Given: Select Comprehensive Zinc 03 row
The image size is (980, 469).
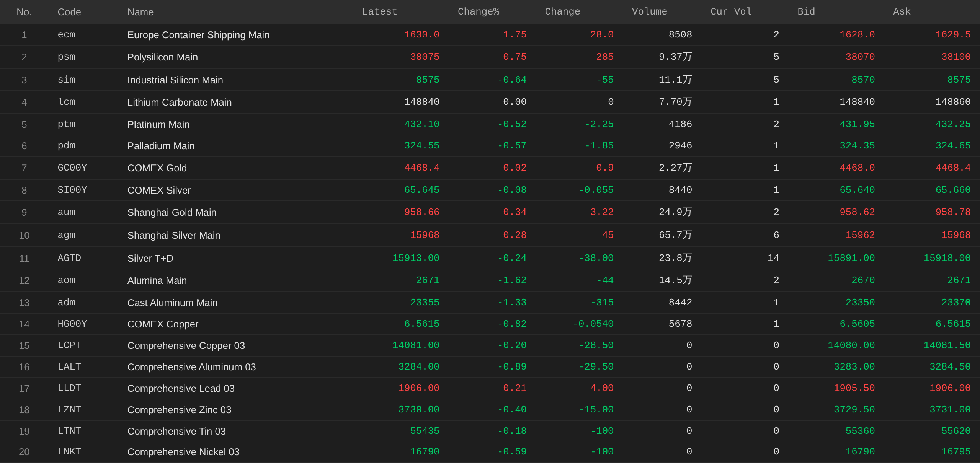Looking at the screenshot, I should pos(490,410).
